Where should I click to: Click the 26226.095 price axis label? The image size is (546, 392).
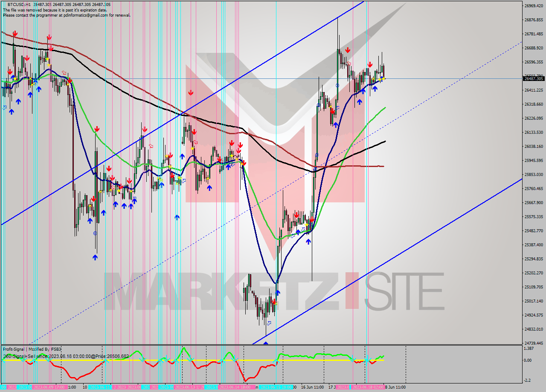point(534,118)
